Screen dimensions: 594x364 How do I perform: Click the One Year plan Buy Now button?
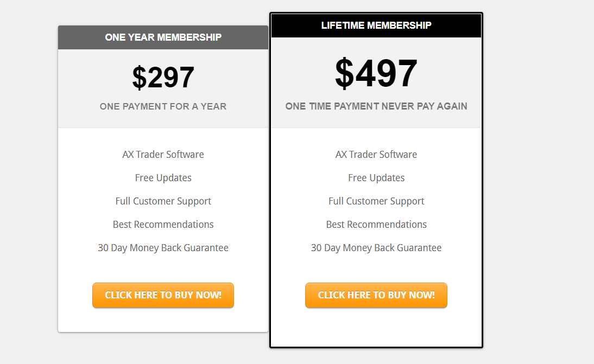(x=163, y=295)
